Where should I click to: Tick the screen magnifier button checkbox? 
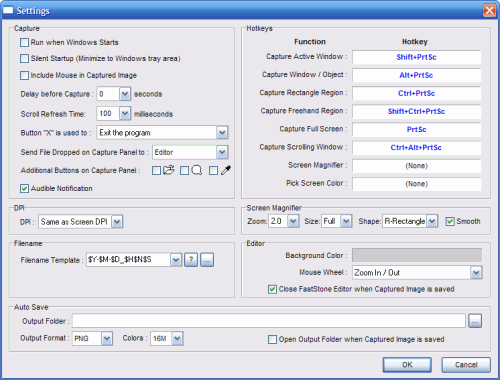coord(184,171)
